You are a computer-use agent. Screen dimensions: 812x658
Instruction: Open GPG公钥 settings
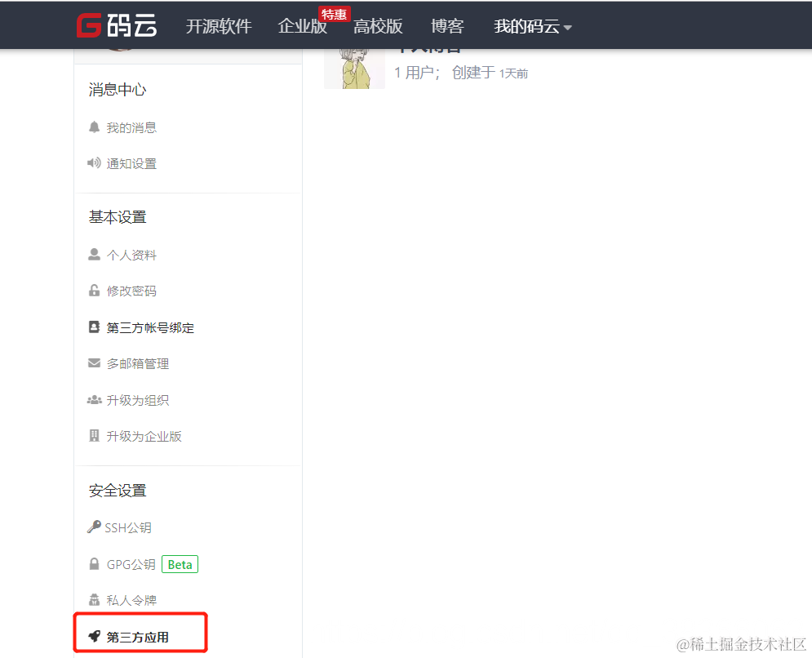tap(131, 565)
